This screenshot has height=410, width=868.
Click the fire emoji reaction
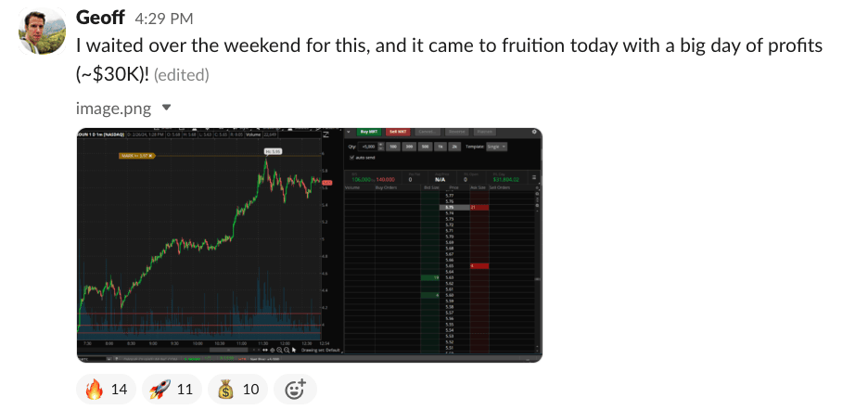104,390
